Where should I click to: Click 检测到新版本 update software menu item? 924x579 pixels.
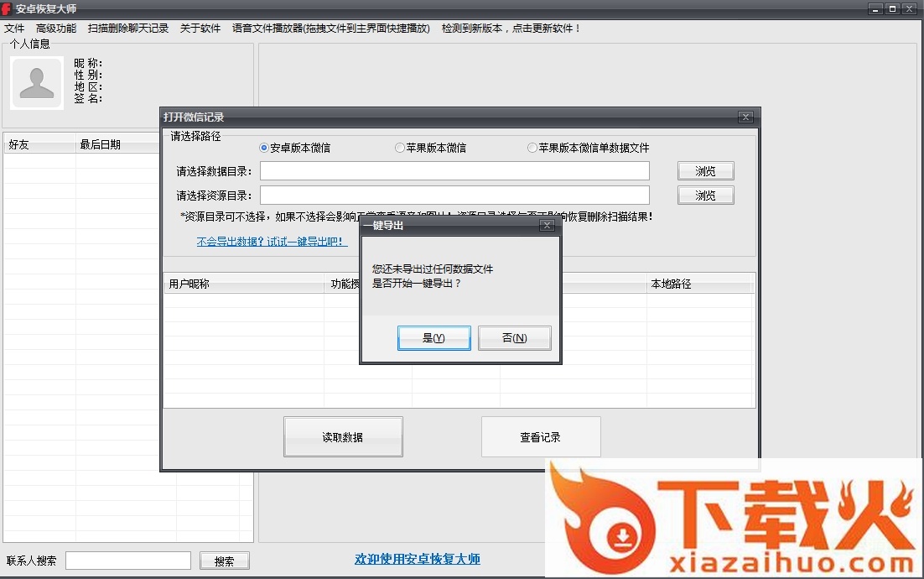[x=511, y=29]
